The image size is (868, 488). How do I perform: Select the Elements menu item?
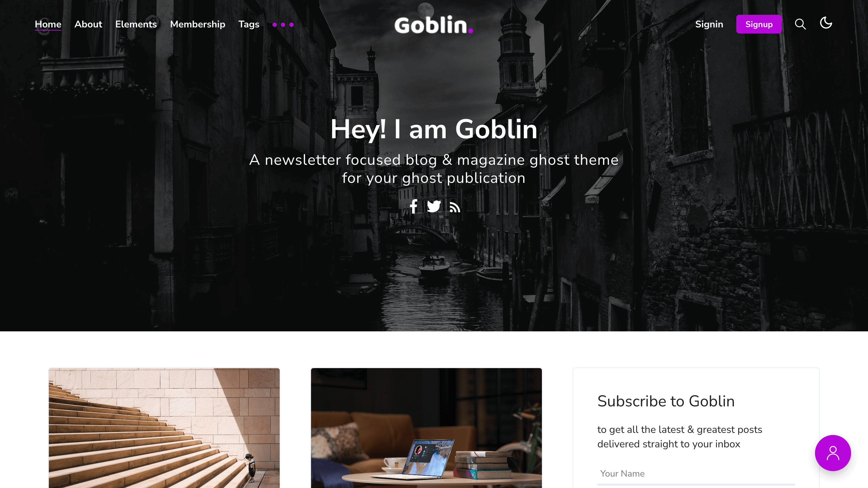[x=136, y=24]
